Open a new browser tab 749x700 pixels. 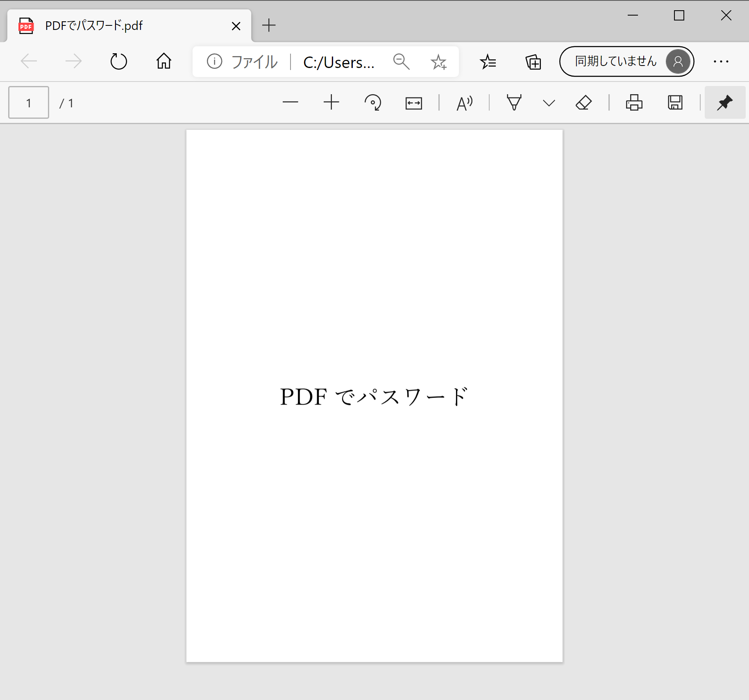[269, 25]
